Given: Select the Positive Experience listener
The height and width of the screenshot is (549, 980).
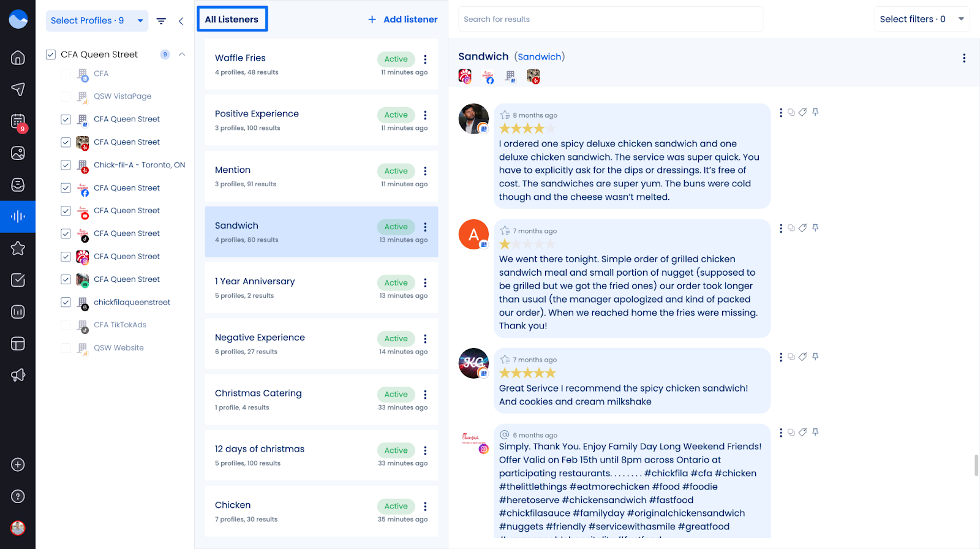Looking at the screenshot, I should (322, 120).
